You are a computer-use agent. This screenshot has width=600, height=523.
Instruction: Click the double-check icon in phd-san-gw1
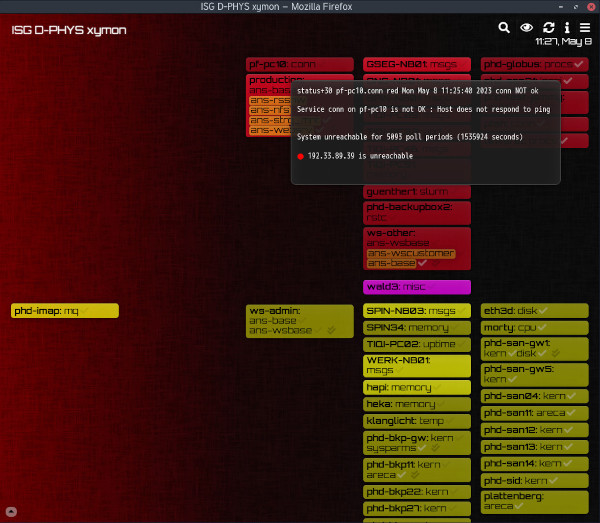(556, 354)
